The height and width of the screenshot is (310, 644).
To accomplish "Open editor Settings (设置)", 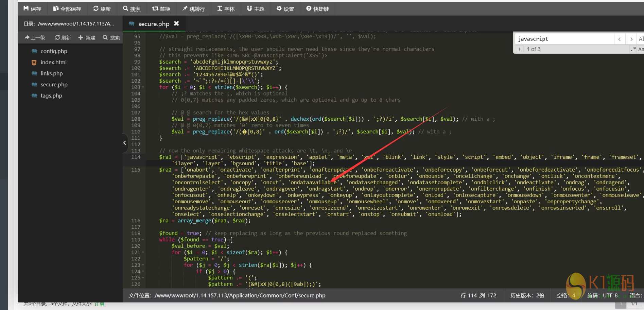I will tap(285, 9).
